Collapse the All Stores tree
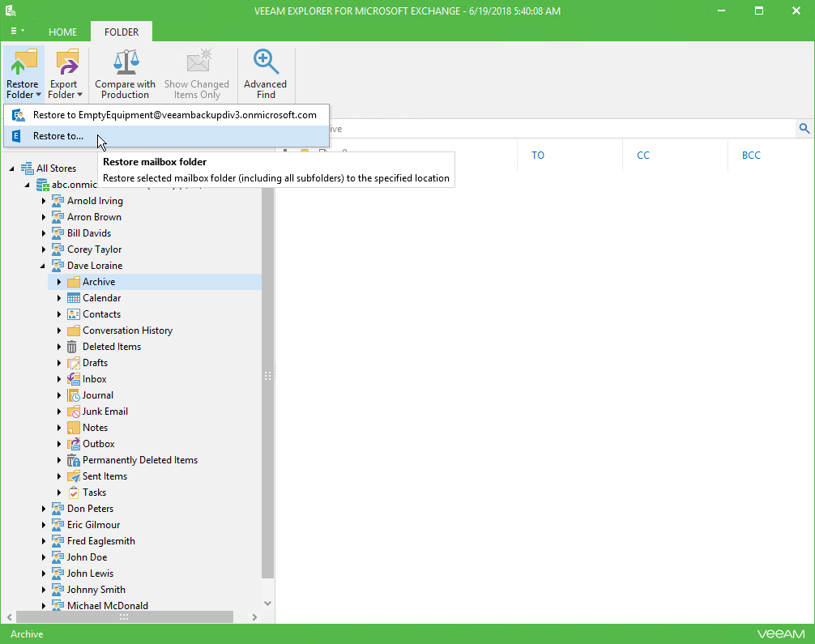 pyautogui.click(x=12, y=168)
